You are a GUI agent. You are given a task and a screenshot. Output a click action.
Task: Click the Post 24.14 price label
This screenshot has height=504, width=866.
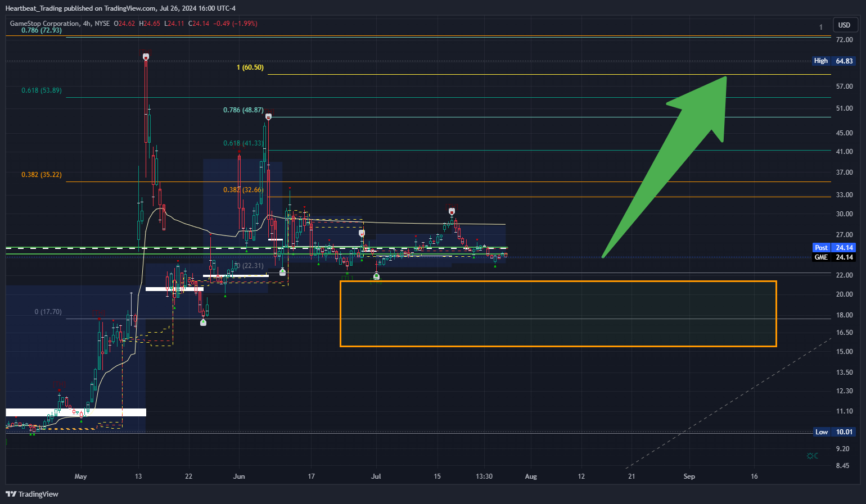(835, 248)
